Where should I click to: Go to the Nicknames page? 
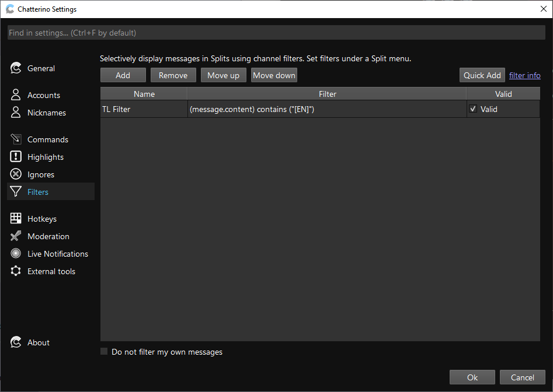(47, 113)
